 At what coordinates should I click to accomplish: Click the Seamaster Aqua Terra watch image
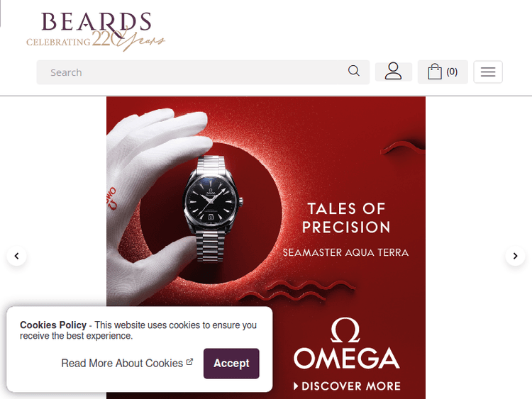[x=212, y=208]
